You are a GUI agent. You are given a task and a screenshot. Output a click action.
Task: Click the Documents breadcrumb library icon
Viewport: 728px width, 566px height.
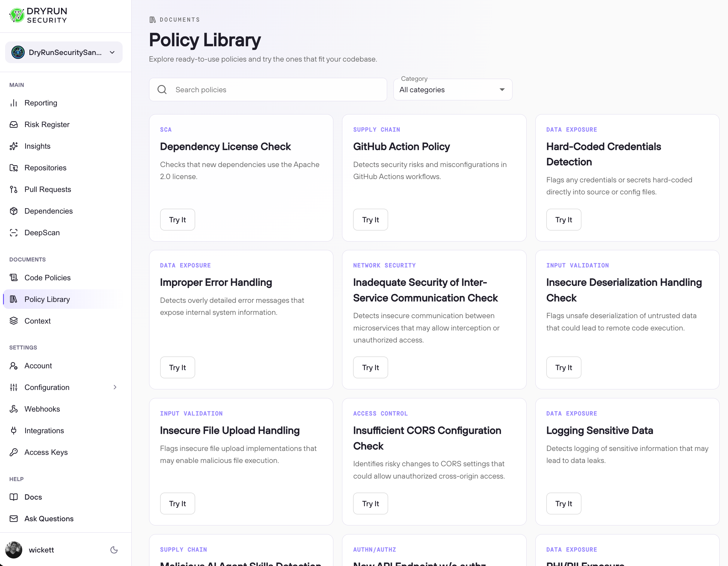click(153, 20)
